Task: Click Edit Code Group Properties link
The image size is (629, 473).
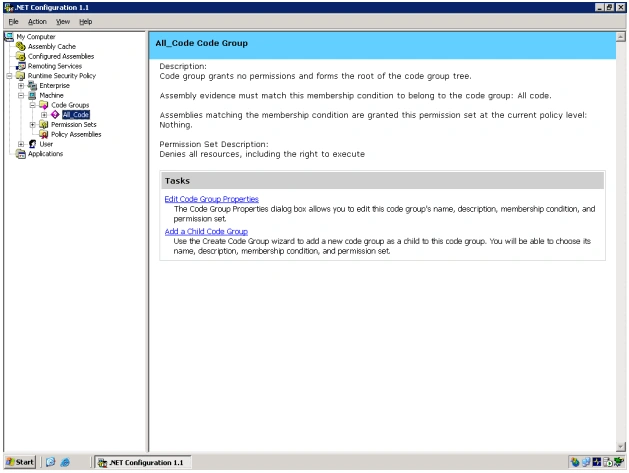Action: pyautogui.click(x=211, y=199)
